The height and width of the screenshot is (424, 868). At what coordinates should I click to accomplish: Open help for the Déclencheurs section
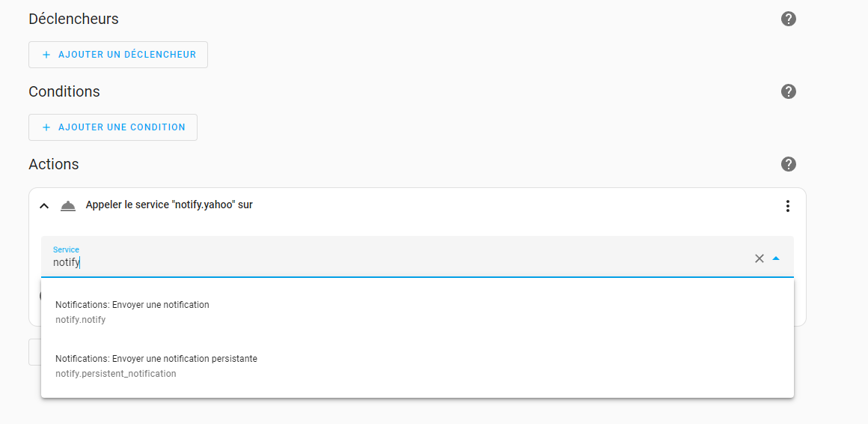(x=788, y=19)
